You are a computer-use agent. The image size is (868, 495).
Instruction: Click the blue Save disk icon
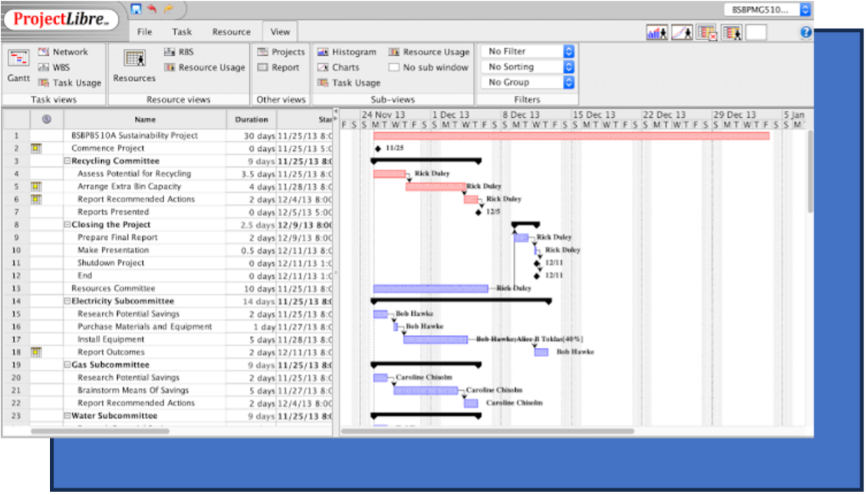tap(136, 9)
